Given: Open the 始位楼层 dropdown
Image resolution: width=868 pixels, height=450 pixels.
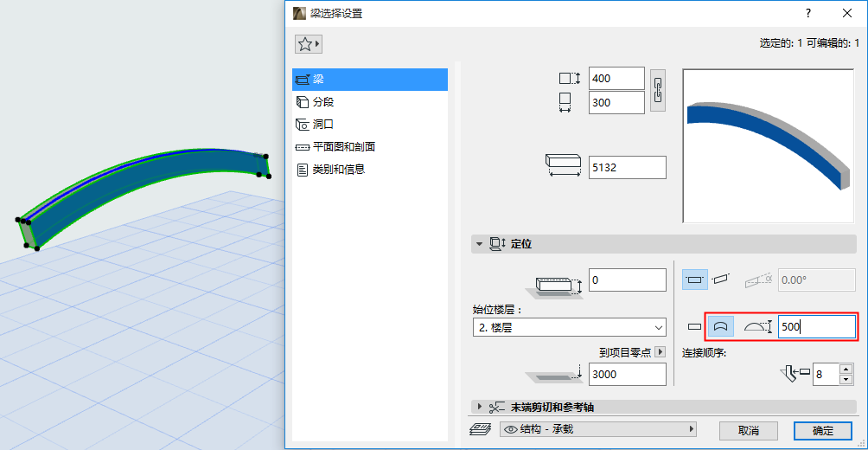Looking at the screenshot, I should point(570,327).
